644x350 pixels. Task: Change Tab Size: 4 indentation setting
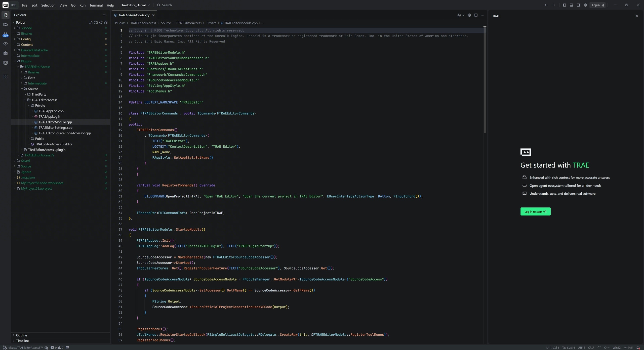(x=568, y=347)
